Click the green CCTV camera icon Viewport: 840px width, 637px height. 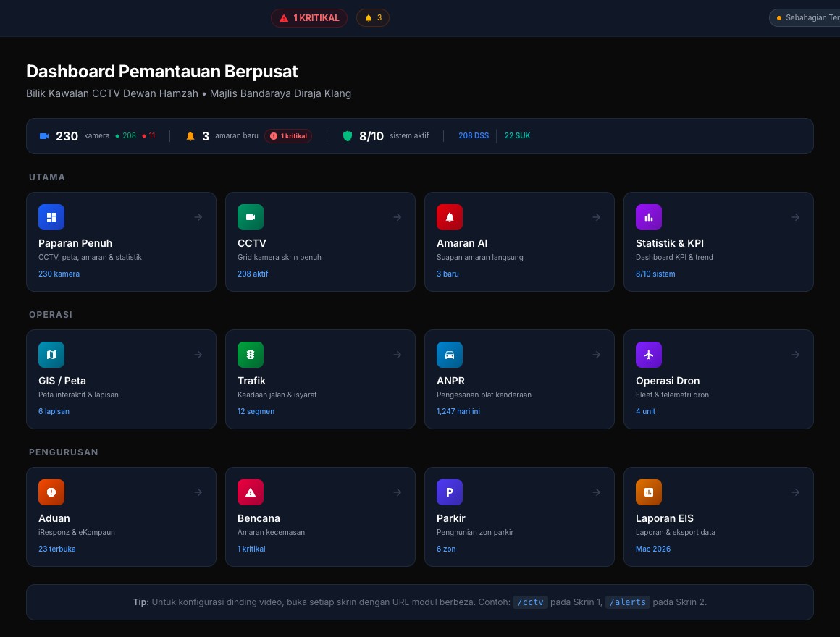coord(250,217)
